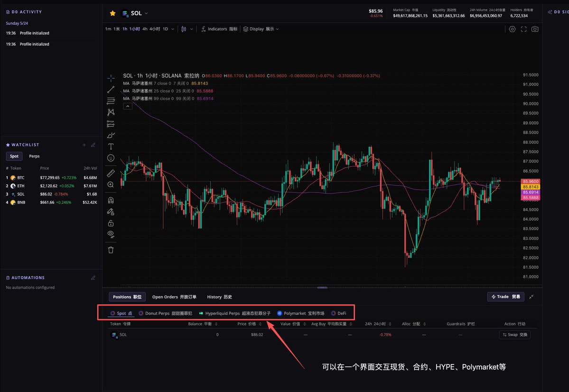Toggle the favorite star next to SOL
This screenshot has width=569, height=392.
pyautogui.click(x=113, y=13)
